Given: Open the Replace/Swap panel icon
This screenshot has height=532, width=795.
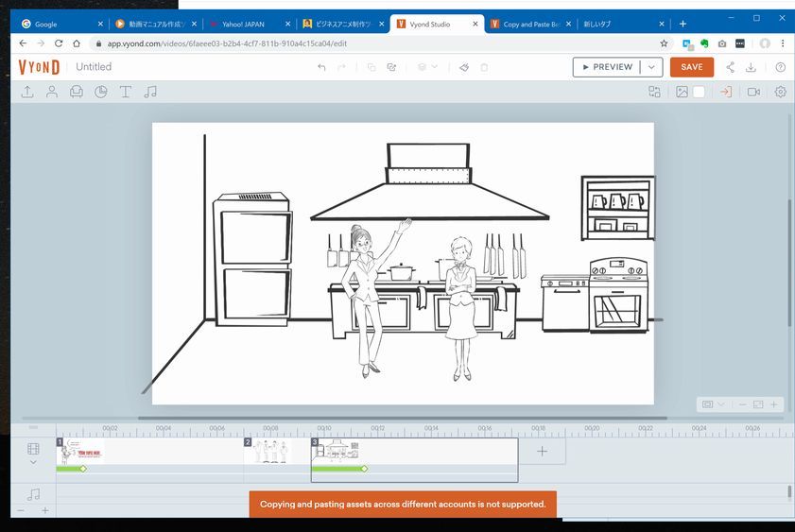Looking at the screenshot, I should tap(654, 92).
